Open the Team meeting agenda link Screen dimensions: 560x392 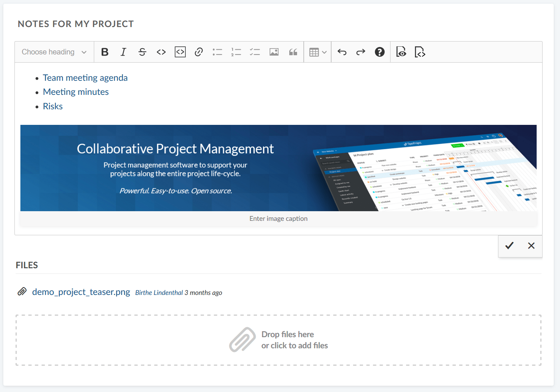point(85,78)
